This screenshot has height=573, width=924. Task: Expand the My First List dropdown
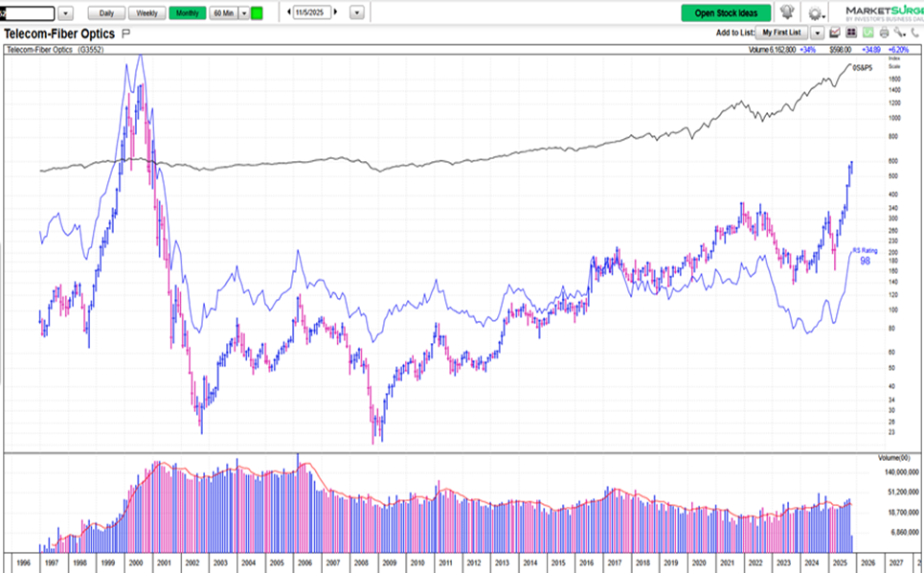point(817,33)
